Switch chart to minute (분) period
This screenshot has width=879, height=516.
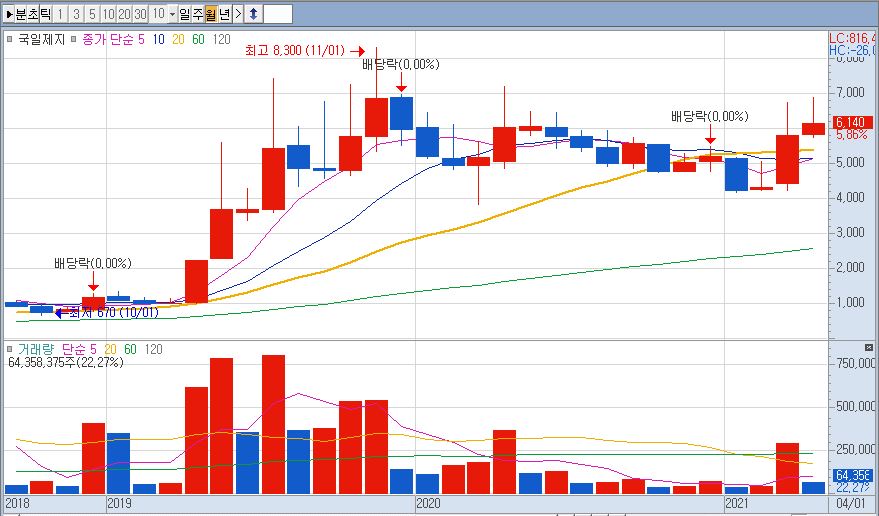(x=21, y=14)
